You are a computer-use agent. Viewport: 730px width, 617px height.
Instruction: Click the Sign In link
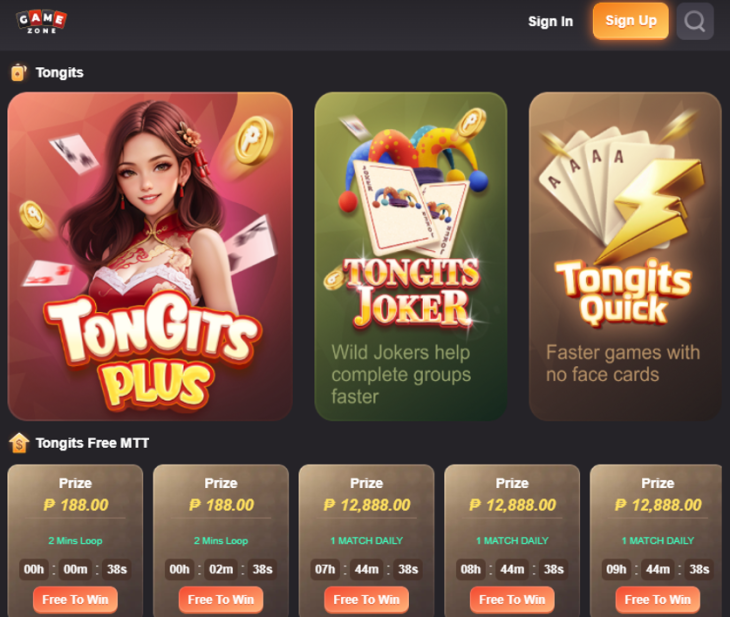pyautogui.click(x=550, y=21)
